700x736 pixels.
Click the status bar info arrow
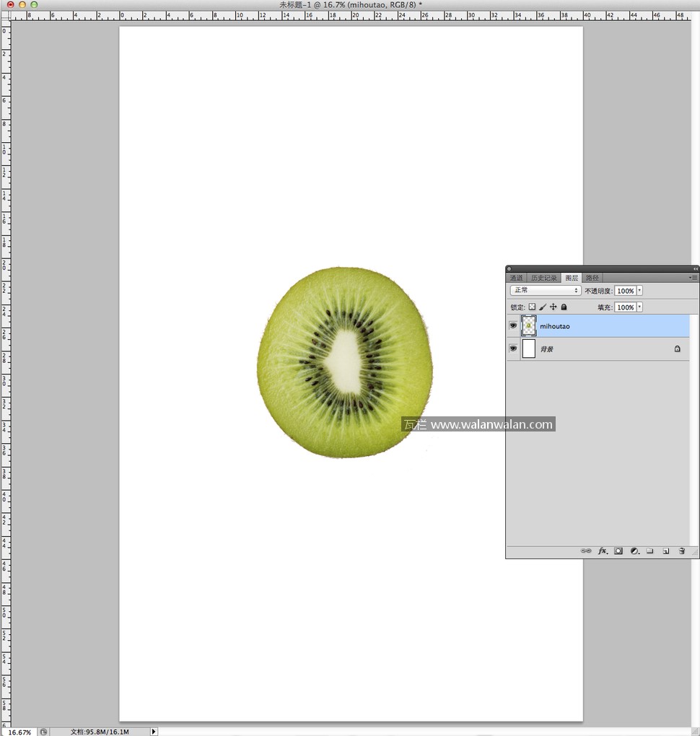(x=153, y=732)
